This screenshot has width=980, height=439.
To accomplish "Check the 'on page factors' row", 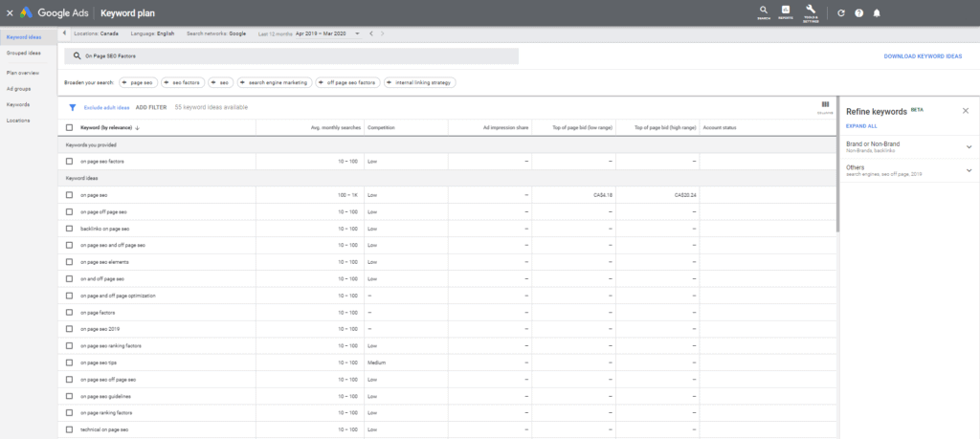I will click(69, 313).
